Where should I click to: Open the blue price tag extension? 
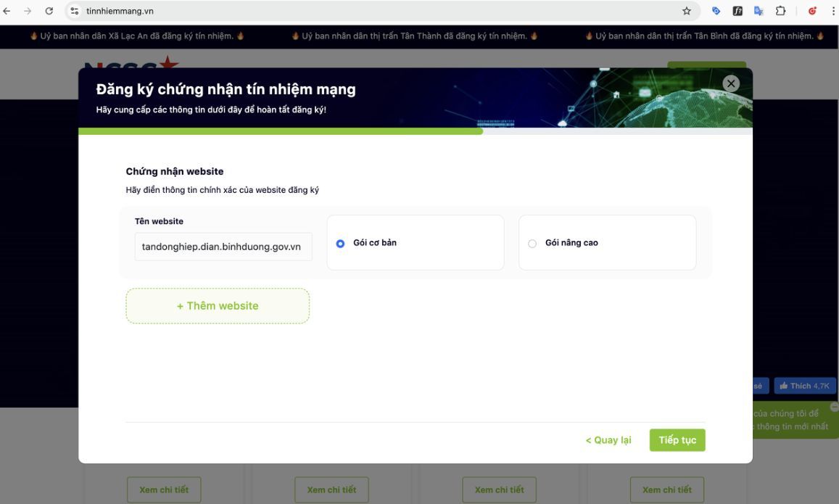716,11
